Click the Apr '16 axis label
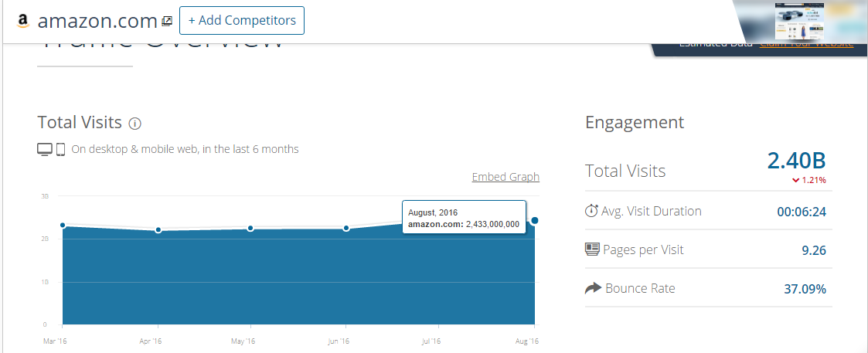The width and height of the screenshot is (868, 353). pyautogui.click(x=151, y=341)
